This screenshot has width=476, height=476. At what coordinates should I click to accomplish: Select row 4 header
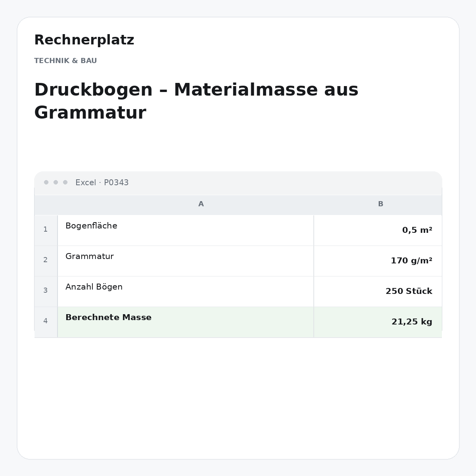pyautogui.click(x=46, y=322)
